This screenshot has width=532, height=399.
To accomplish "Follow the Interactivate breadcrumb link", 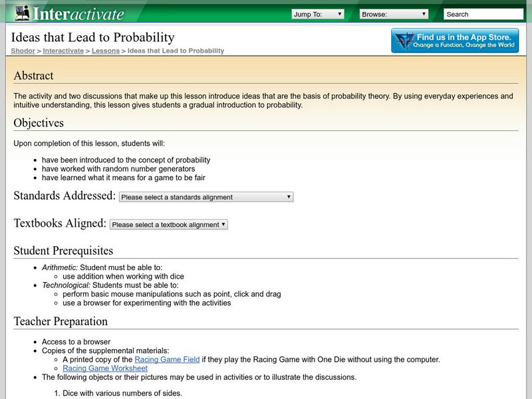I will (x=63, y=51).
